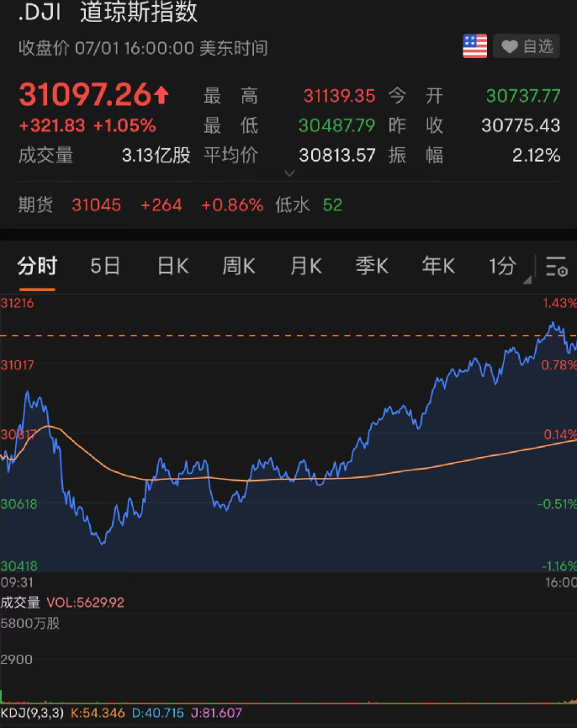Open the 季K chart tab
The image size is (577, 728).
[372, 267]
